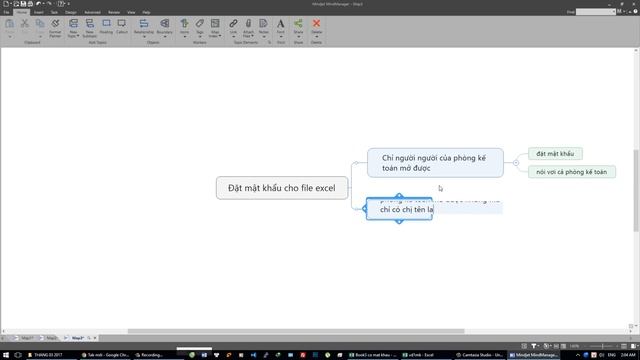The image size is (640, 360).
Task: Open dropdown arrow under Icons
Action: pyautogui.click(x=184, y=37)
